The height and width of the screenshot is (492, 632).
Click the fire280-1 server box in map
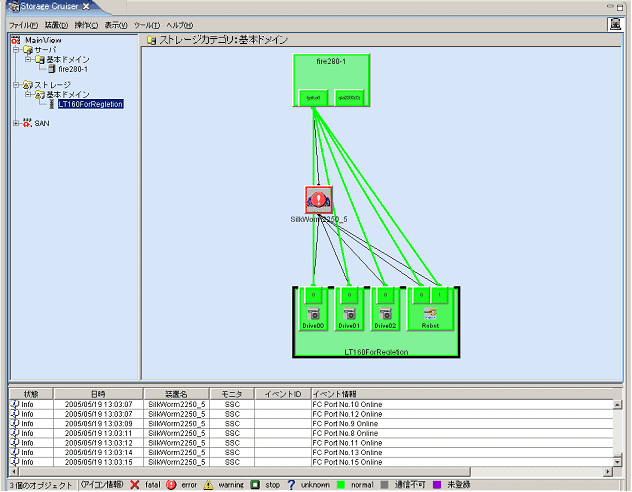331,80
